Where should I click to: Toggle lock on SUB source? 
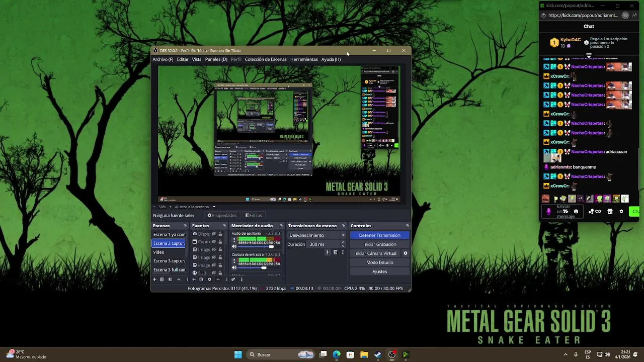click(x=220, y=273)
